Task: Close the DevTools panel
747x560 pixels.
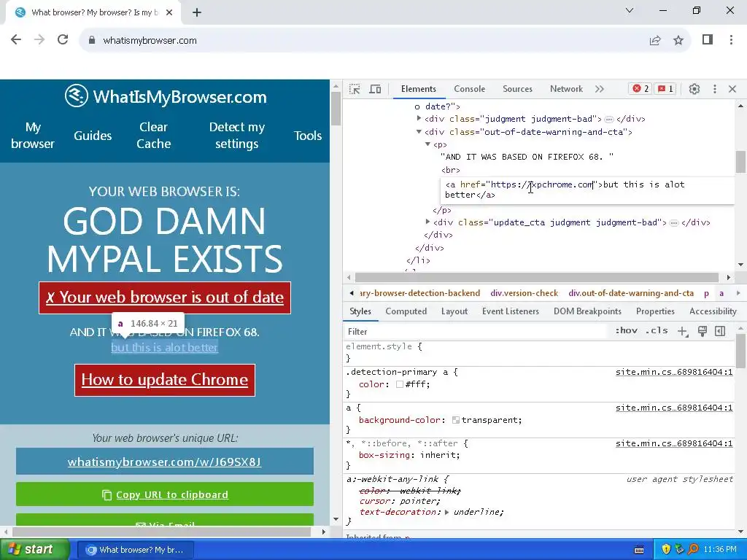Action: [732, 89]
